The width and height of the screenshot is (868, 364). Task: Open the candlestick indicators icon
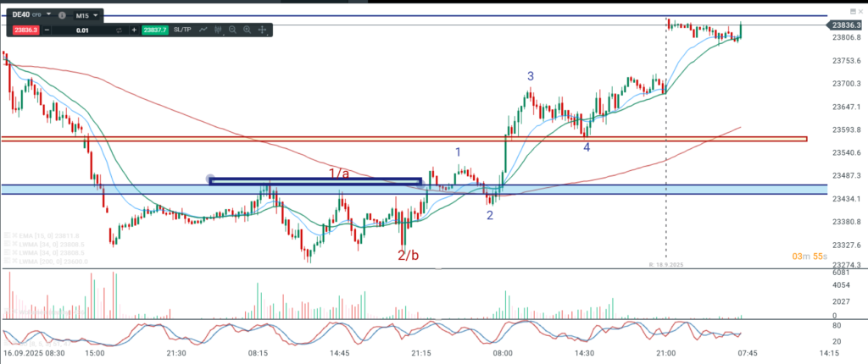pos(217,30)
